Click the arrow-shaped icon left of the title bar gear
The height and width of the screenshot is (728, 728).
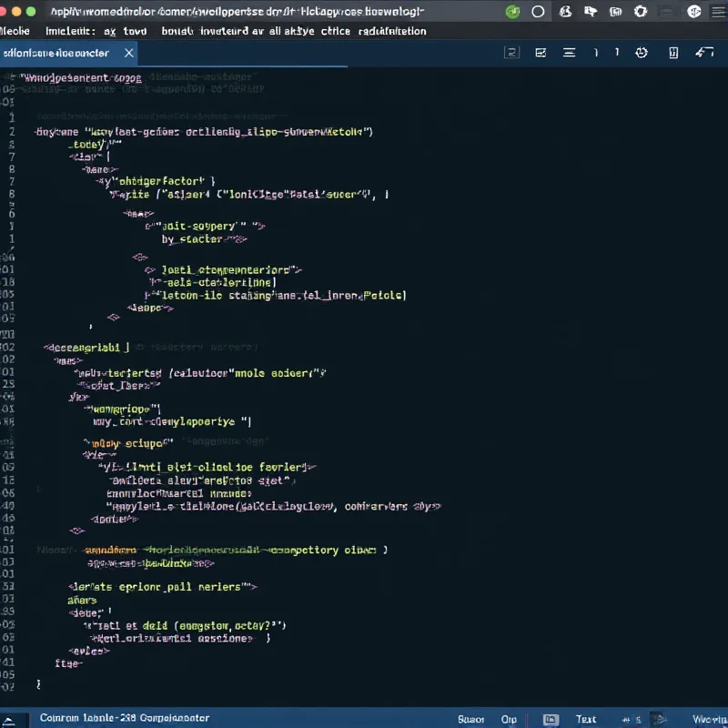coord(591,12)
